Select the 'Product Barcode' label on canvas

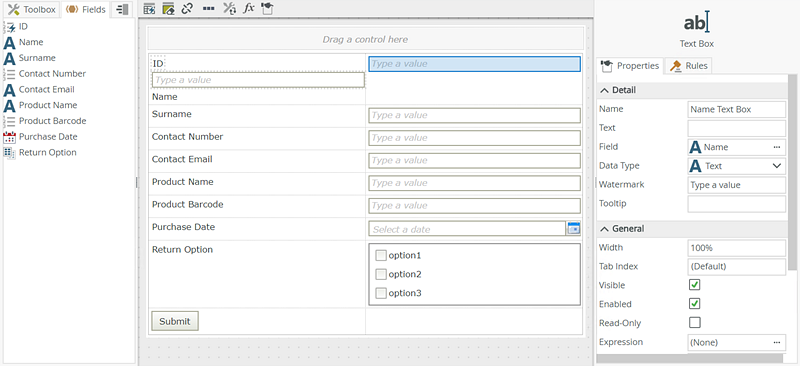188,204
